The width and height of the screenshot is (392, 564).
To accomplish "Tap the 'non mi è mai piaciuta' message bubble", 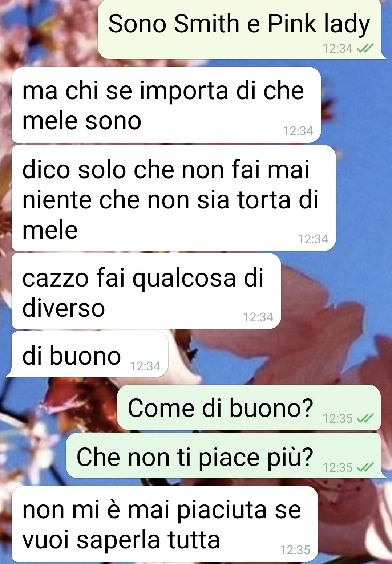I will (165, 524).
